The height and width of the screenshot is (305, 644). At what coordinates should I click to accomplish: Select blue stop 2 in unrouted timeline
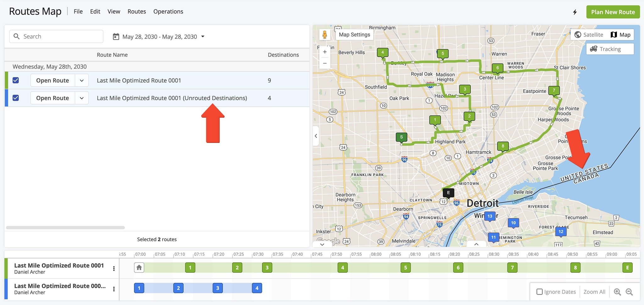tap(178, 288)
